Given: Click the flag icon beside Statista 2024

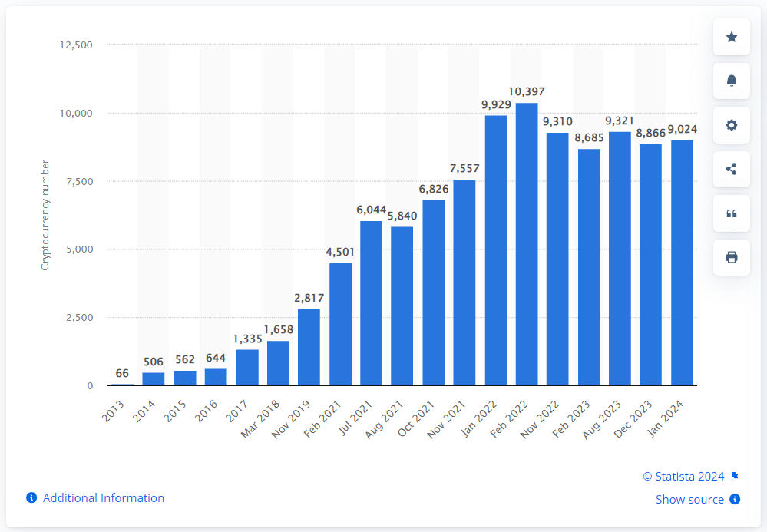Looking at the screenshot, I should 735,477.
